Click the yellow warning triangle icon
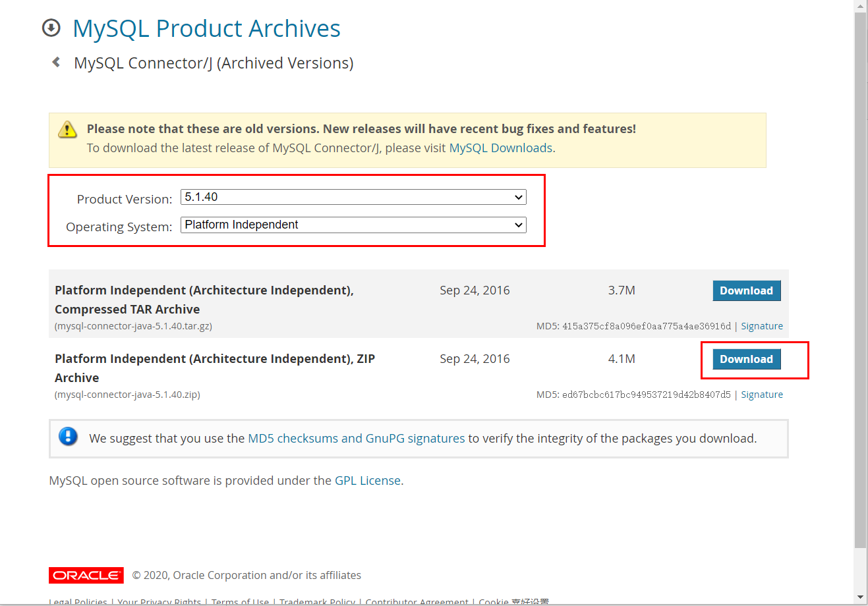The image size is (868, 606). pyautogui.click(x=67, y=129)
